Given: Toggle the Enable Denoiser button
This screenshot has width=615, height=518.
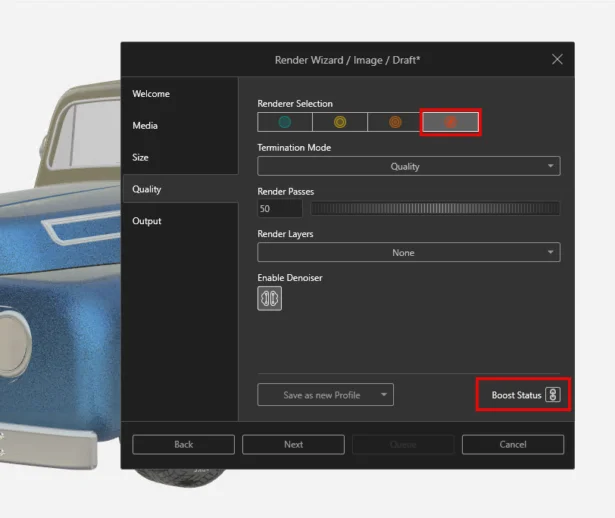Looking at the screenshot, I should pos(269,298).
